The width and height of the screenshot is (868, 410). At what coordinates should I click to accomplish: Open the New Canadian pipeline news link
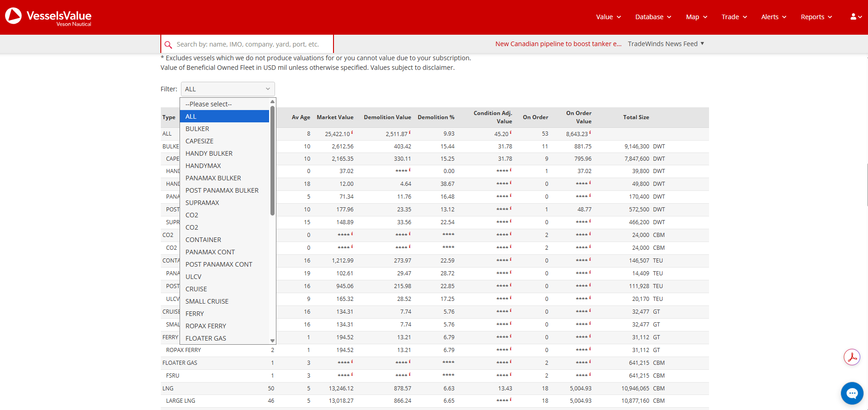point(558,44)
